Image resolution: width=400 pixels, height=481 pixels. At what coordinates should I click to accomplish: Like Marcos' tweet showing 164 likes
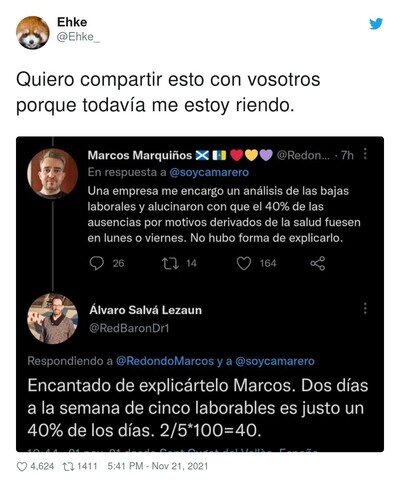[244, 263]
